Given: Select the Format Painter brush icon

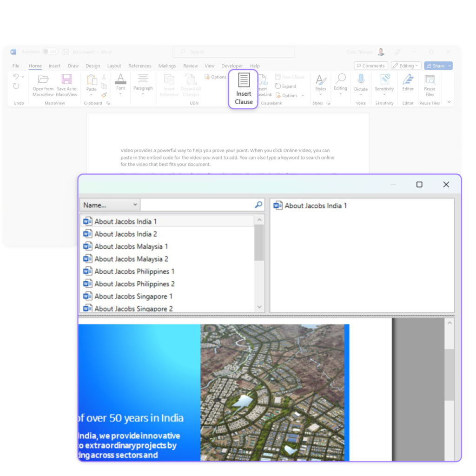Looking at the screenshot, I should [104, 95].
